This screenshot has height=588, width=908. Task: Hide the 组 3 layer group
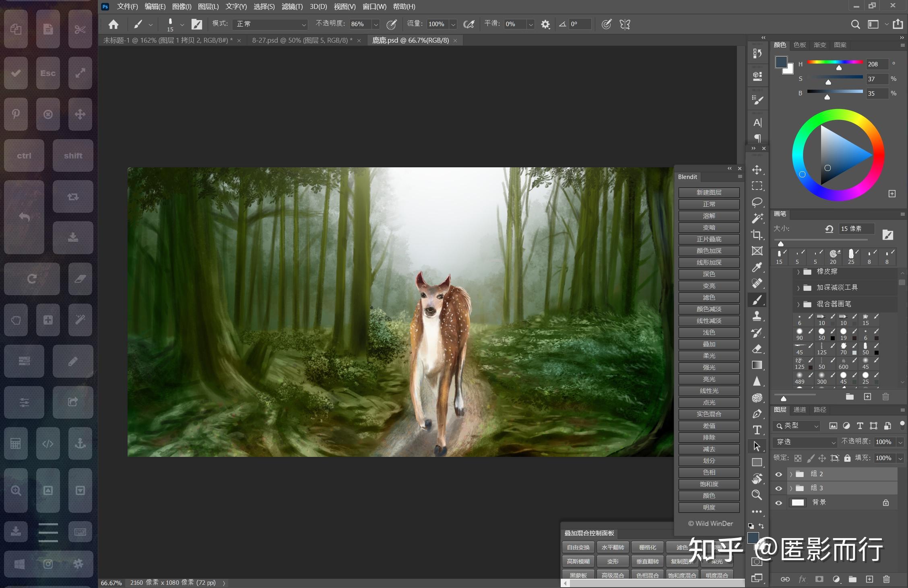click(779, 488)
